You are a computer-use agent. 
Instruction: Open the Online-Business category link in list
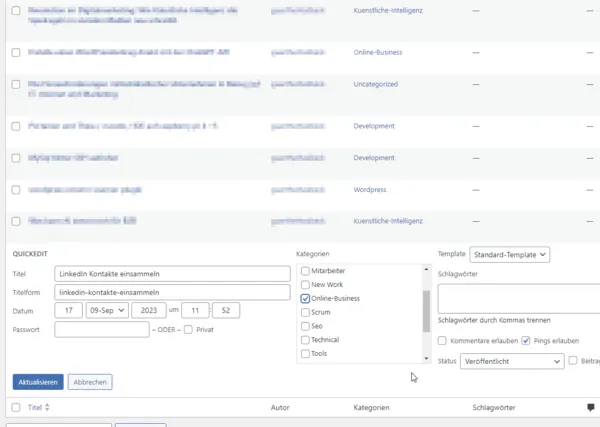[378, 52]
